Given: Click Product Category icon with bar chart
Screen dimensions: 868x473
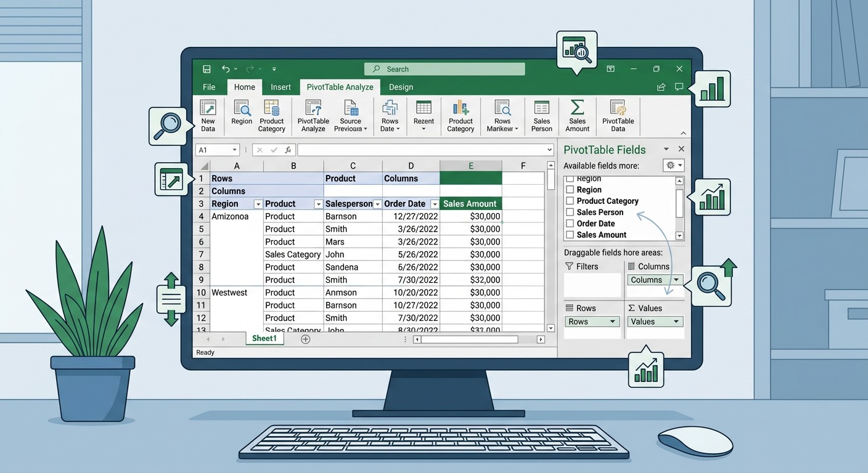Looking at the screenshot, I should pos(461,107).
